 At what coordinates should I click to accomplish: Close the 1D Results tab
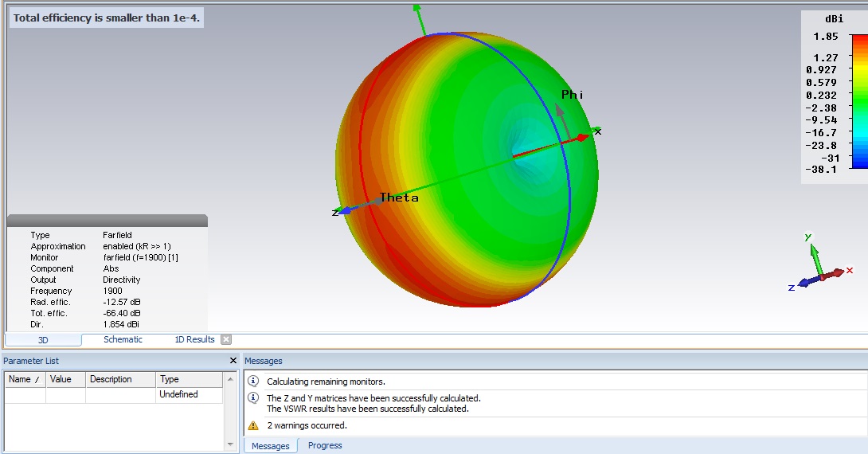point(226,339)
